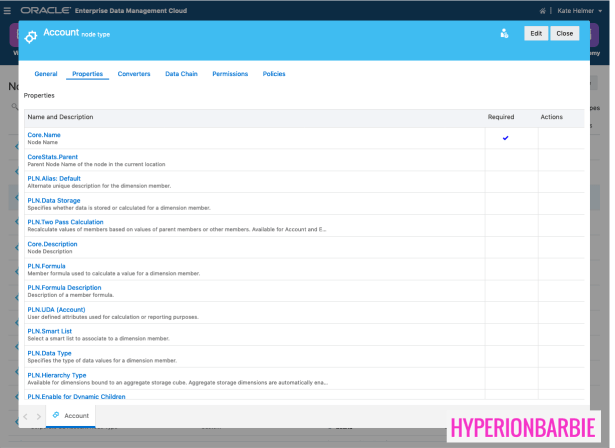Open the Data Chain tab
615x448 pixels.
pyautogui.click(x=181, y=74)
